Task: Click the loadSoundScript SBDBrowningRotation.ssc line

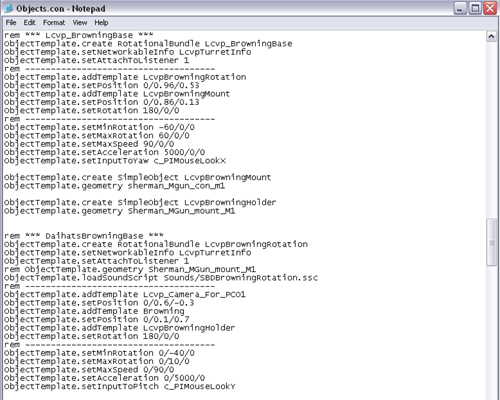Action: pyautogui.click(x=161, y=278)
